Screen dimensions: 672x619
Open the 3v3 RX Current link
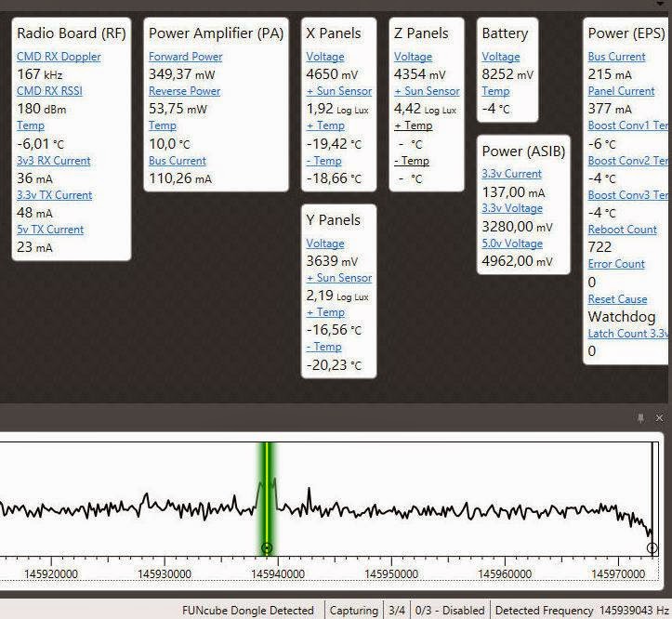(x=54, y=161)
